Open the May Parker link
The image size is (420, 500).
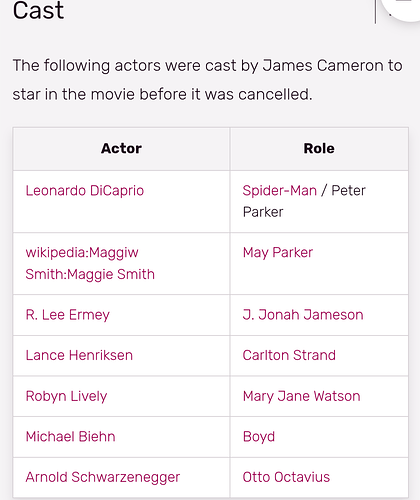click(278, 253)
